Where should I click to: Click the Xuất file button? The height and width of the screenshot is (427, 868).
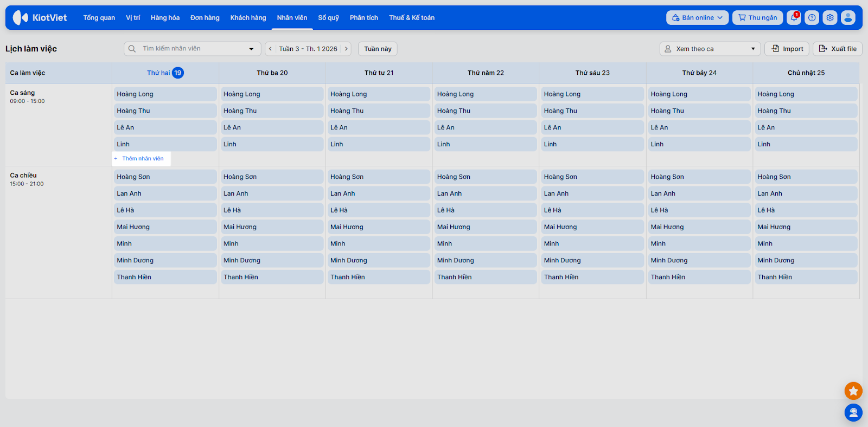[x=838, y=49]
